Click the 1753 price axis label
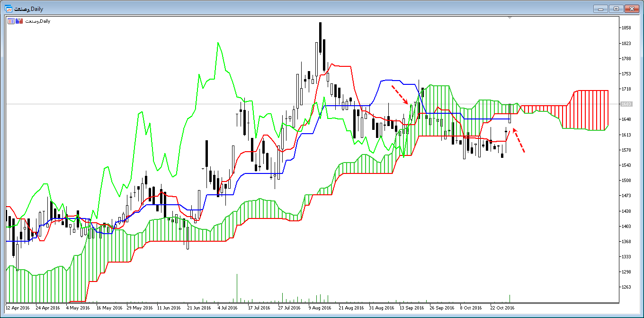The height and width of the screenshot is (318, 644). 626,73
